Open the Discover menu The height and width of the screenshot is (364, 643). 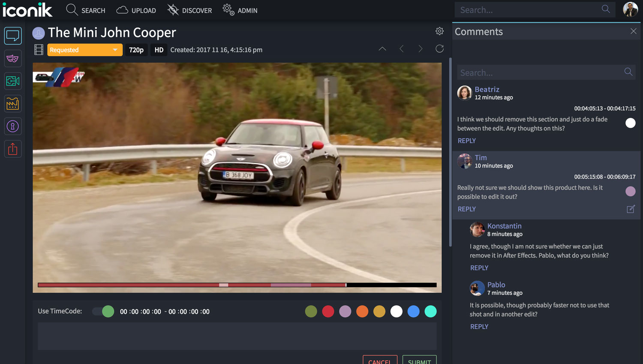tap(189, 10)
